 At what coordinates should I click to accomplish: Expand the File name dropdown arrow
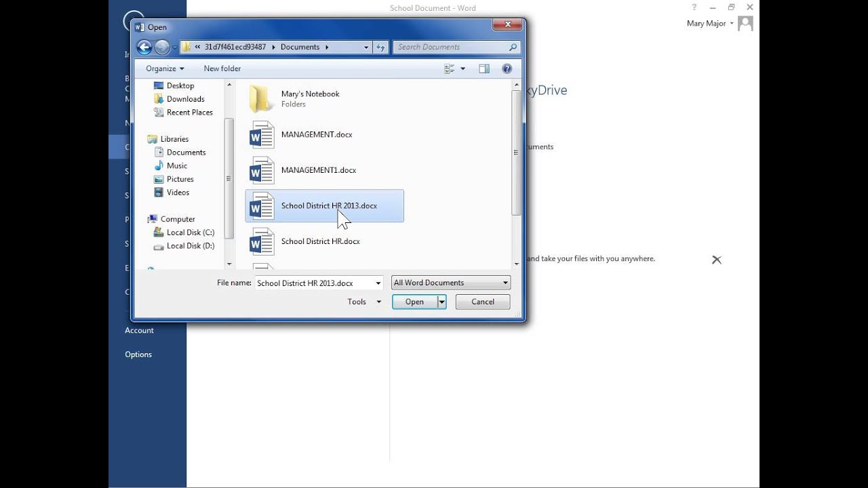378,283
